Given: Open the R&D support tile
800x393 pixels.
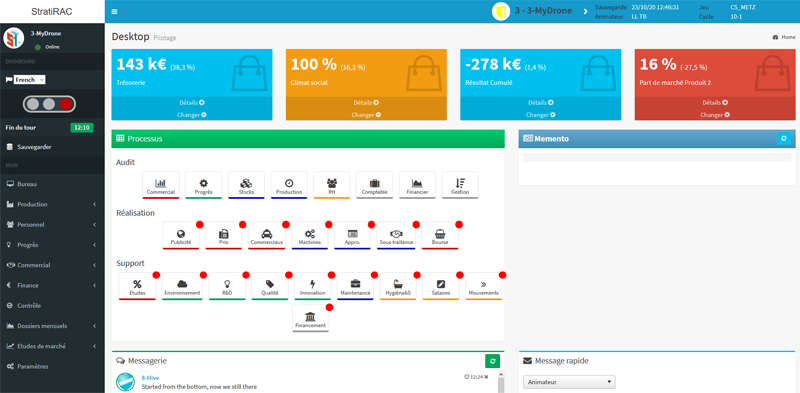Looking at the screenshot, I should [x=227, y=286].
